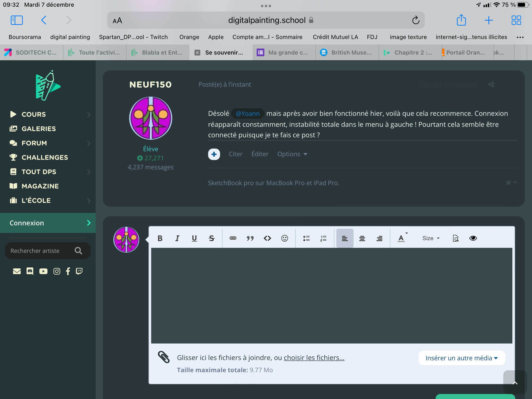Viewport: 532px width, 399px height.
Task: Open the Discord icon in sidebar
Action: click(x=30, y=271)
